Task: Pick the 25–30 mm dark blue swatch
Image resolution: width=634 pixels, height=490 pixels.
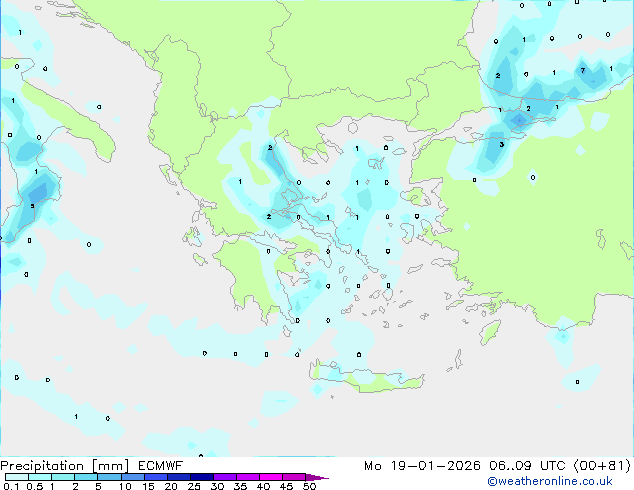Action: coord(201,477)
